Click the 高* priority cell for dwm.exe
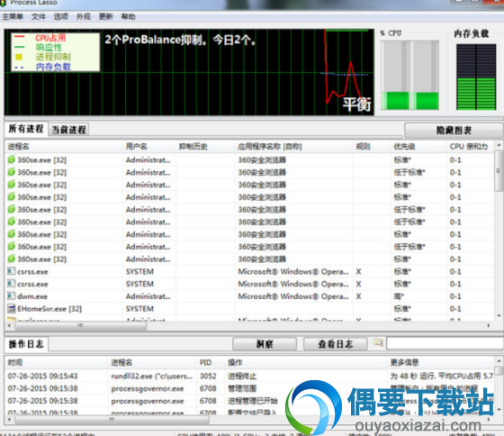504x436 pixels. [x=399, y=296]
